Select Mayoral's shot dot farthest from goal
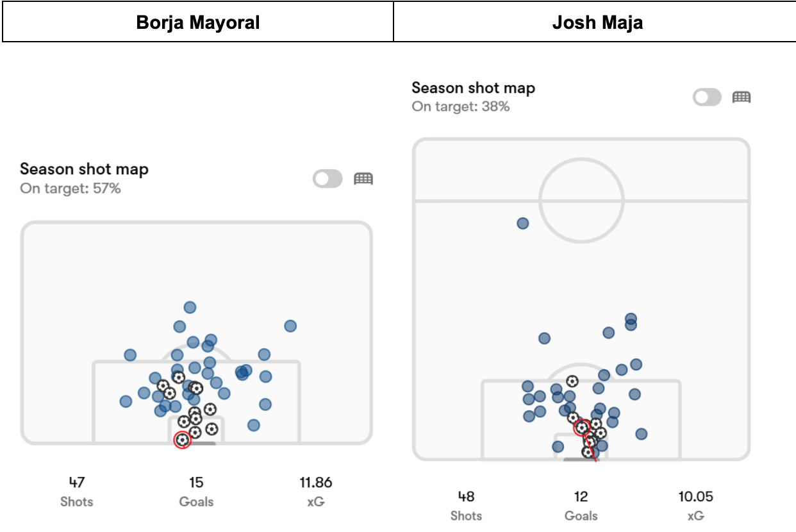 [x=190, y=308]
